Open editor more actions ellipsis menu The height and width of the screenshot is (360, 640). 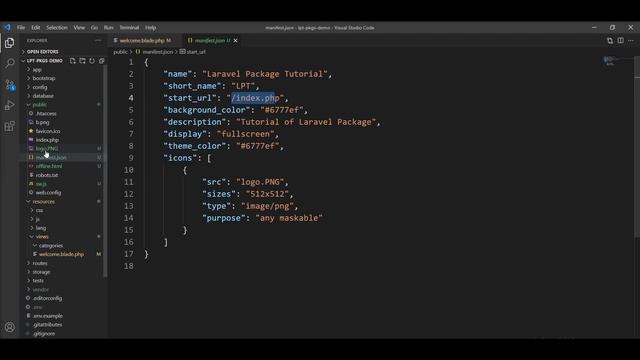tap(631, 40)
